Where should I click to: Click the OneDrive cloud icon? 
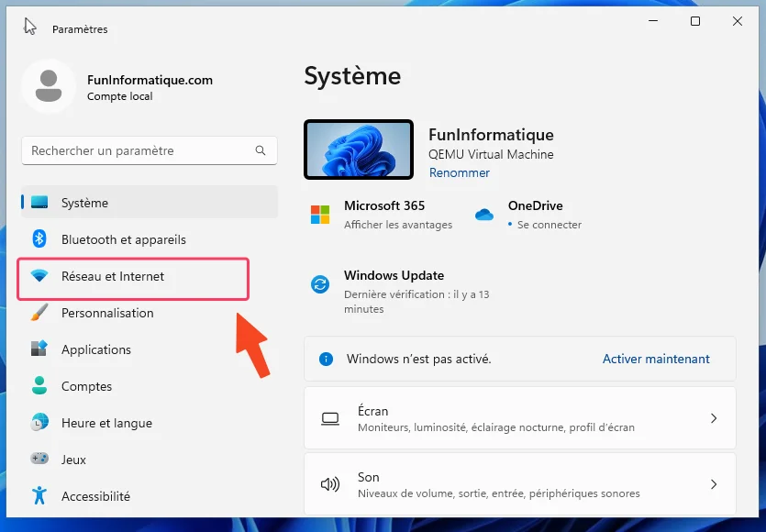(x=484, y=215)
